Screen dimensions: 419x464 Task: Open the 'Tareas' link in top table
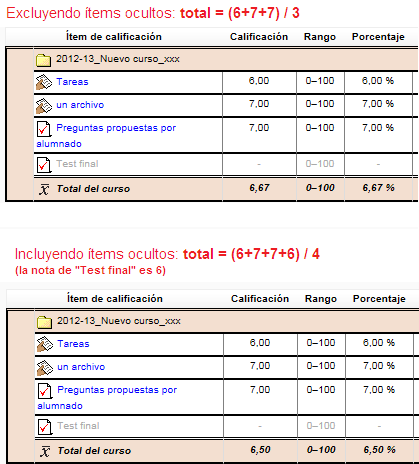(72, 82)
